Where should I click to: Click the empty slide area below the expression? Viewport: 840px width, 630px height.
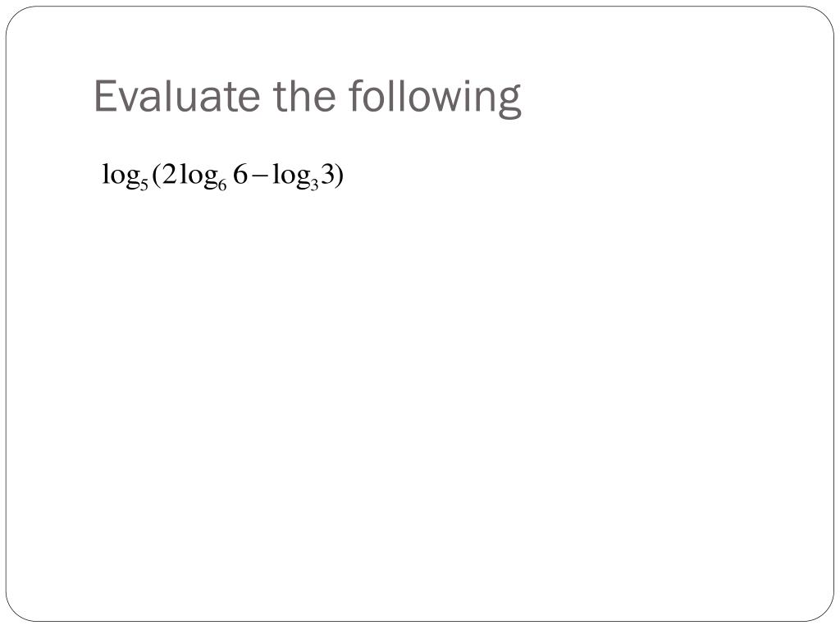(x=420, y=402)
